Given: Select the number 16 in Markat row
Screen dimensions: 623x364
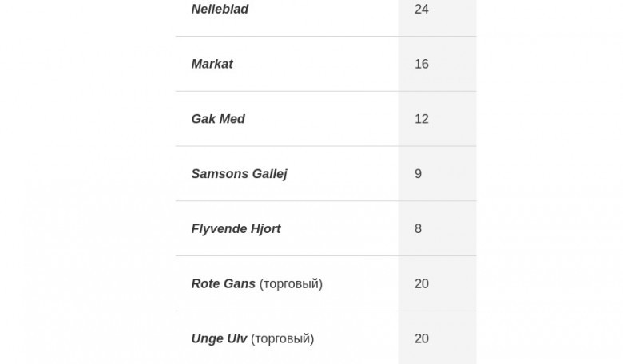Looking at the screenshot, I should pos(422,64).
